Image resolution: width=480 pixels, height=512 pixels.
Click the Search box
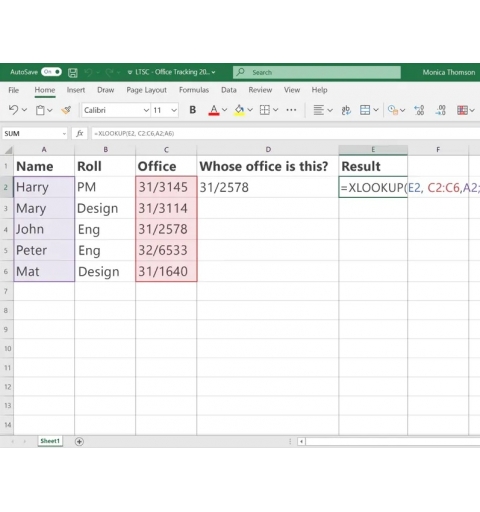317,72
